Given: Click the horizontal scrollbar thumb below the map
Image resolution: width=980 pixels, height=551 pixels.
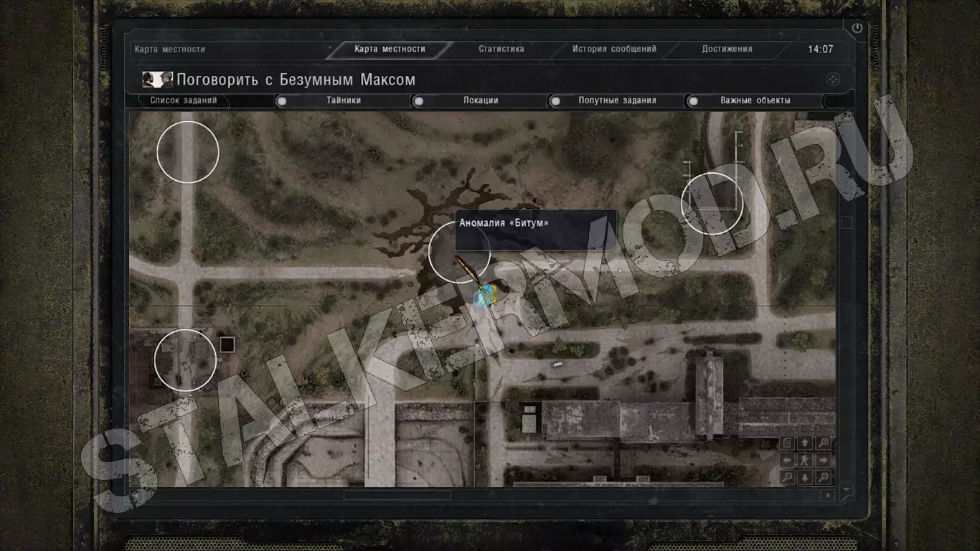Looking at the screenshot, I should point(397,495).
